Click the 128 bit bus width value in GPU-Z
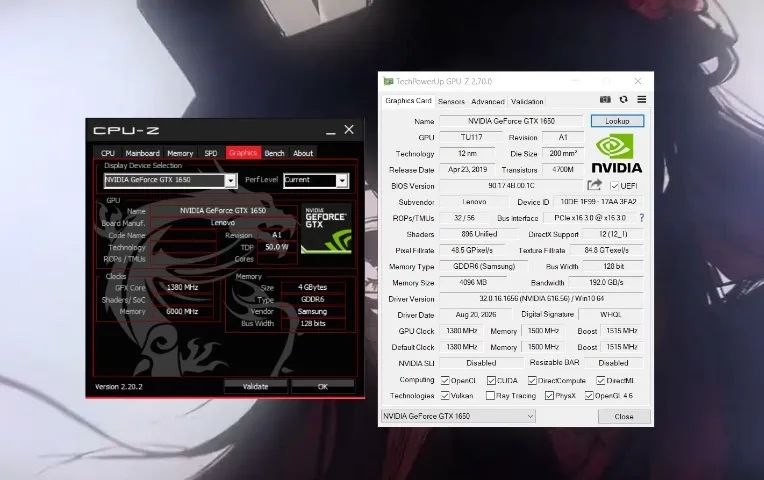 (613, 266)
